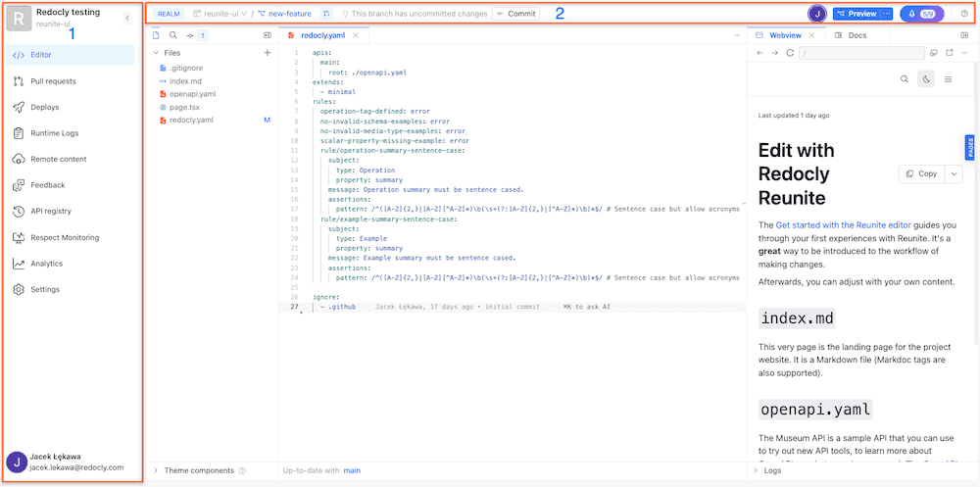Click the webview URL address field
Screen dimensions: 980x487
pos(861,53)
